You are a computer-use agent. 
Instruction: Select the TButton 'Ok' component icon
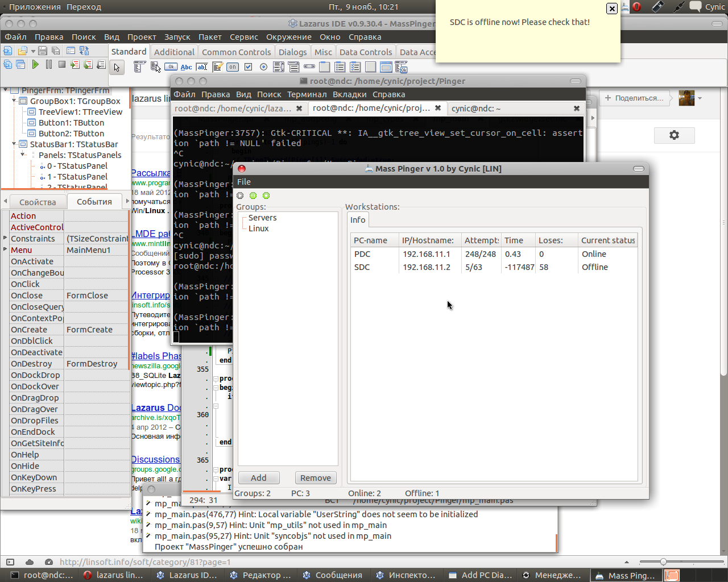point(171,67)
